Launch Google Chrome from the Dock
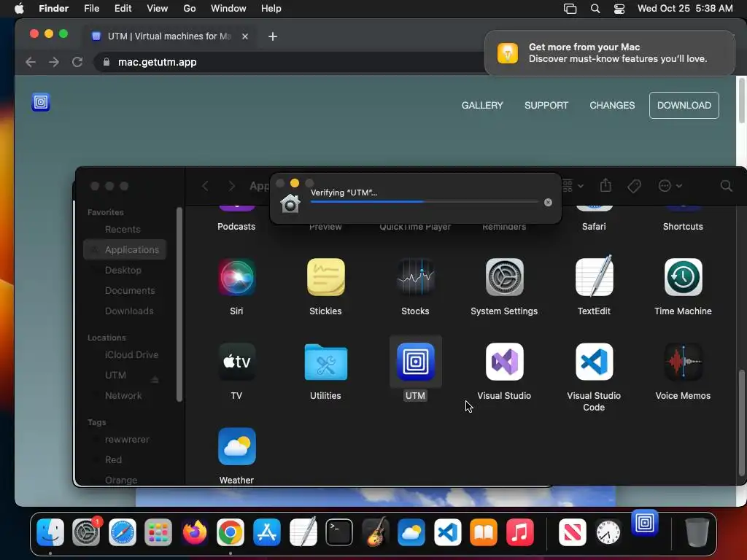747x560 pixels. click(231, 532)
